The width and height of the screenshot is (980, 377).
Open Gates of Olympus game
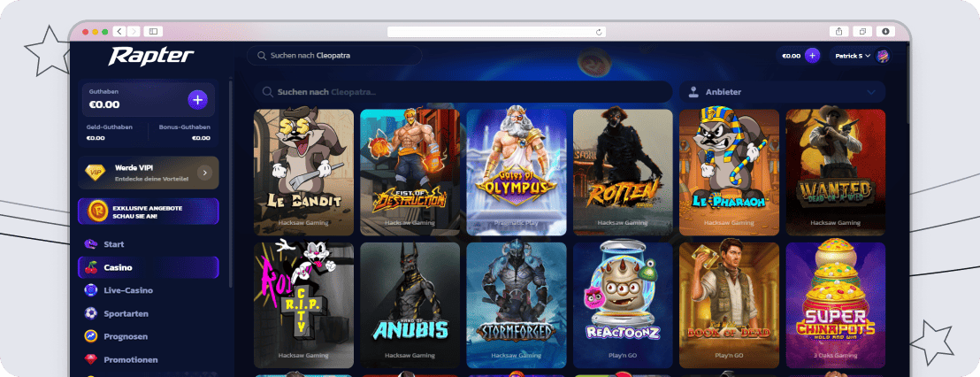tap(517, 172)
